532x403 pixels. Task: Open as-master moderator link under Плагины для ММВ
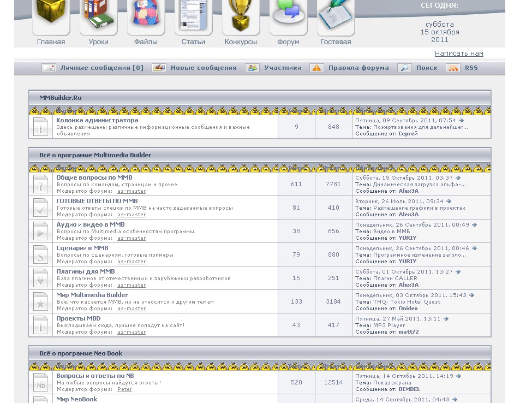131,285
